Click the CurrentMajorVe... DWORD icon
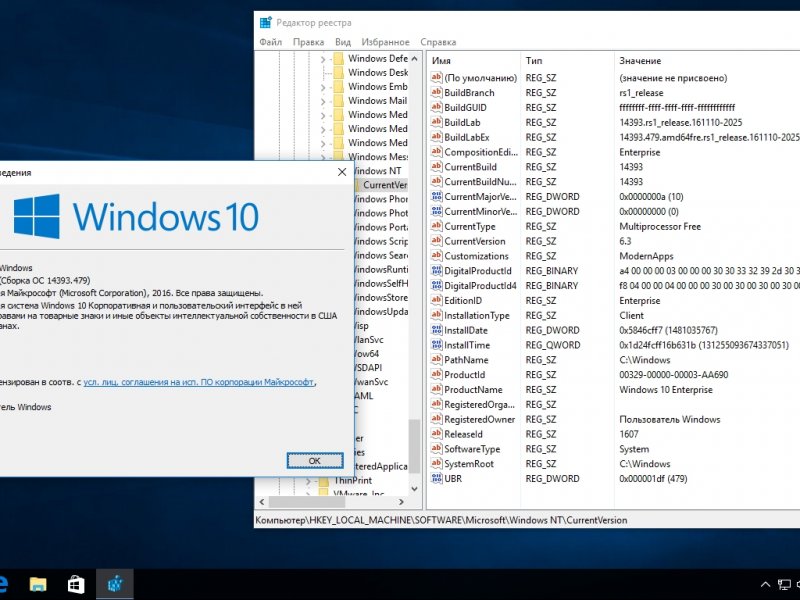The height and width of the screenshot is (600, 800). pos(436,196)
